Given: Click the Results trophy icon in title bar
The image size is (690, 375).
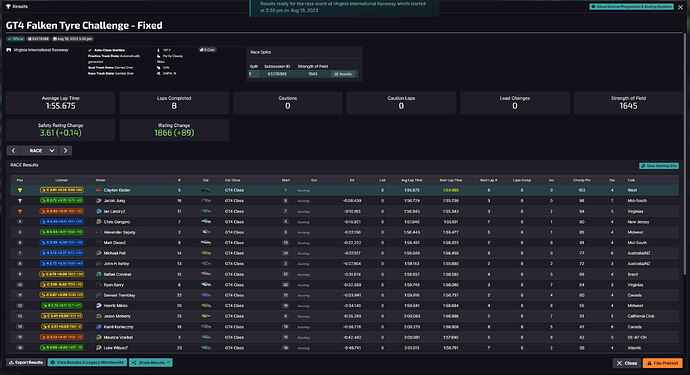Looking at the screenshot, I should coord(8,6).
